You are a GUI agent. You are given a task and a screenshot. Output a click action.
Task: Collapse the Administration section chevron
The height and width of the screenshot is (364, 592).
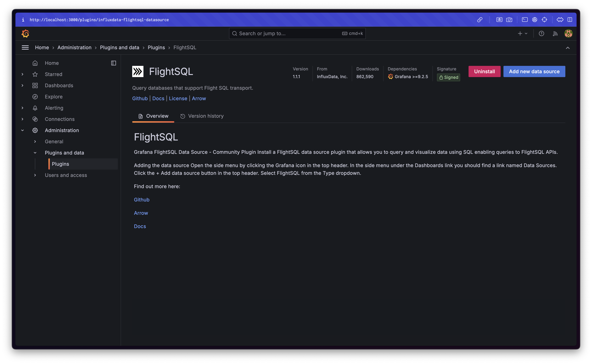tap(22, 130)
